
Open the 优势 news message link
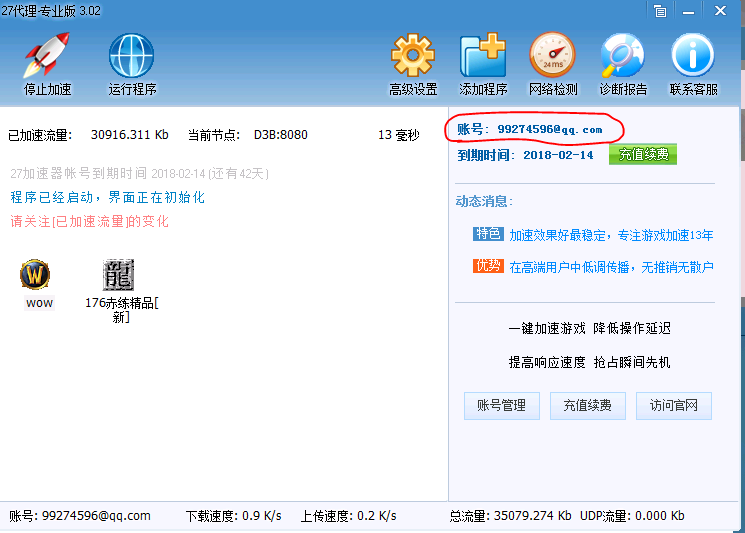pyautogui.click(x=611, y=267)
